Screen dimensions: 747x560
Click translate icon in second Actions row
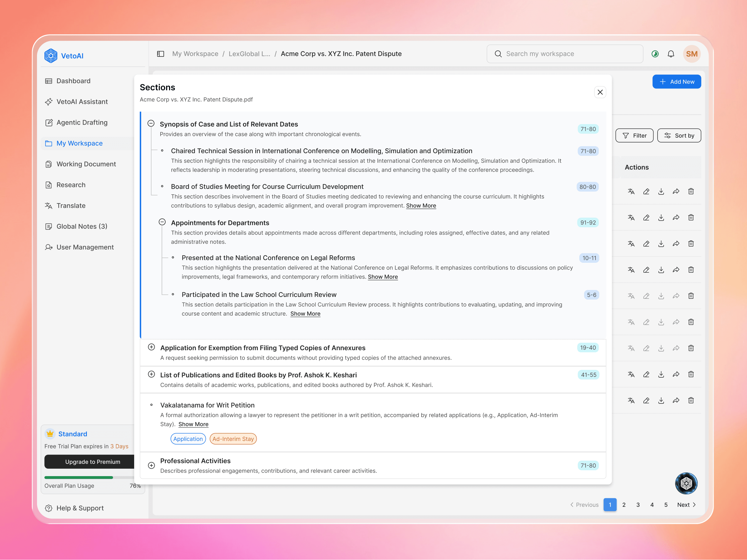tap(631, 218)
